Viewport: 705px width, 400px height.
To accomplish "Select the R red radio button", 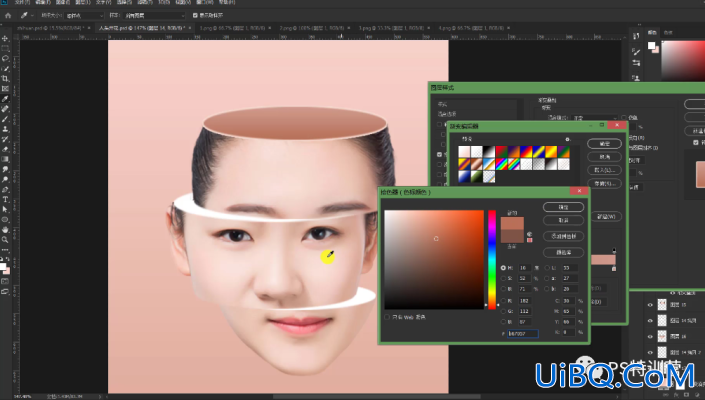I will click(x=503, y=301).
